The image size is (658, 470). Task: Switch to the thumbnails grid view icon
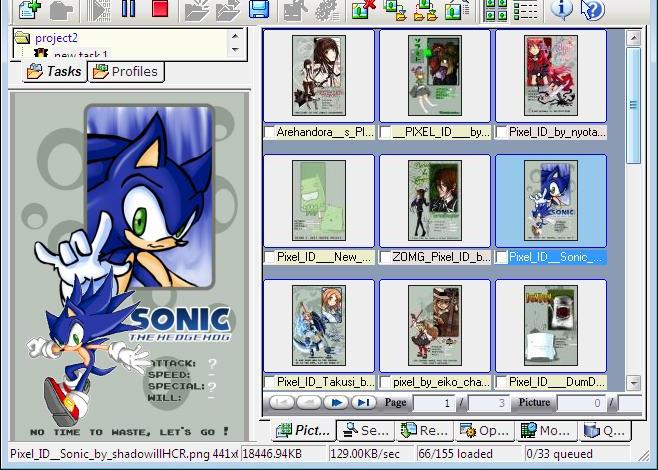(x=495, y=10)
